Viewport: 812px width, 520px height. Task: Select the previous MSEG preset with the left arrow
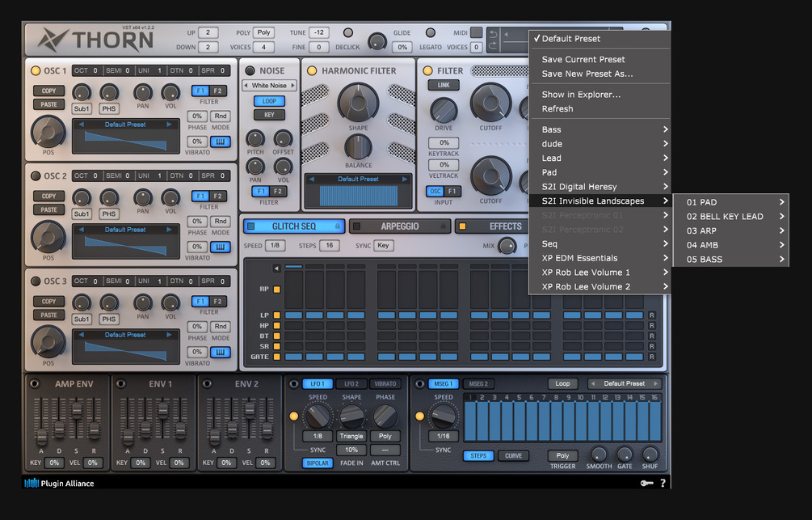point(593,383)
